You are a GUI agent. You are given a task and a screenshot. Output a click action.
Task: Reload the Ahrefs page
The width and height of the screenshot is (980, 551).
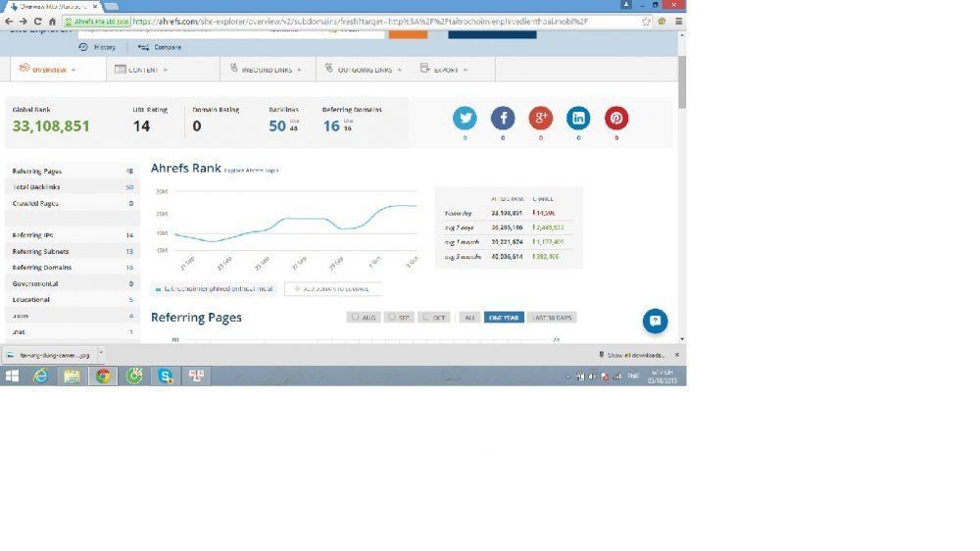pyautogui.click(x=37, y=22)
